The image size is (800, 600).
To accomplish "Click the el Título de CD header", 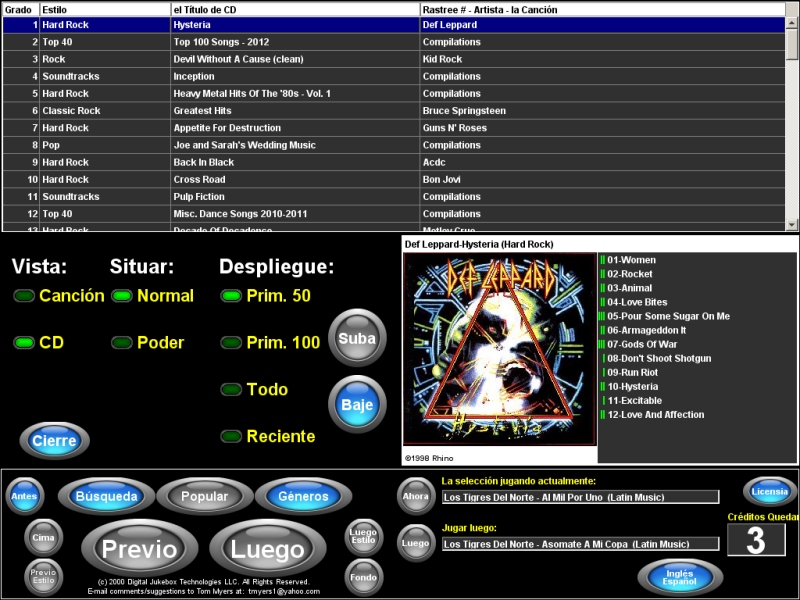I will 295,10.
